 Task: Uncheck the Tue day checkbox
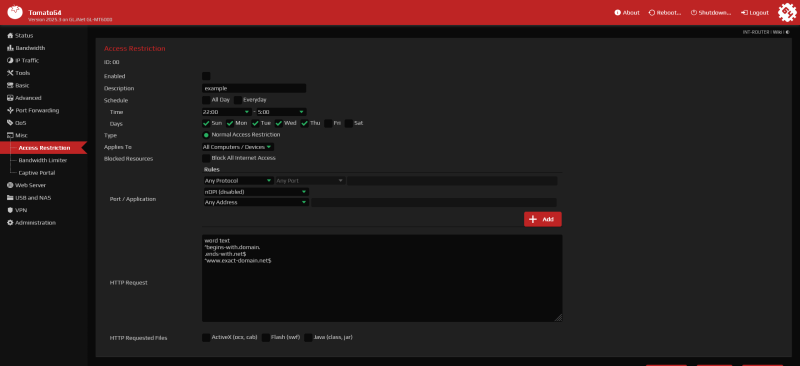255,124
